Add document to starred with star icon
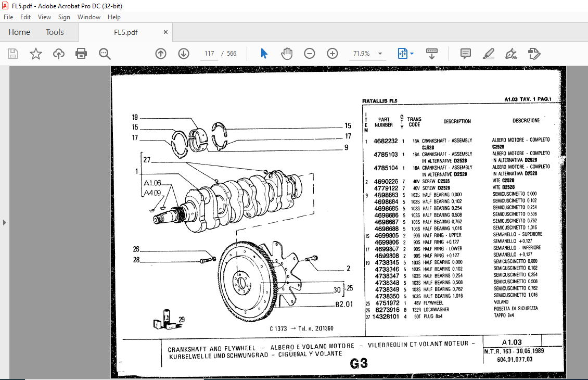Image resolution: width=588 pixels, height=380 pixels. click(35, 54)
